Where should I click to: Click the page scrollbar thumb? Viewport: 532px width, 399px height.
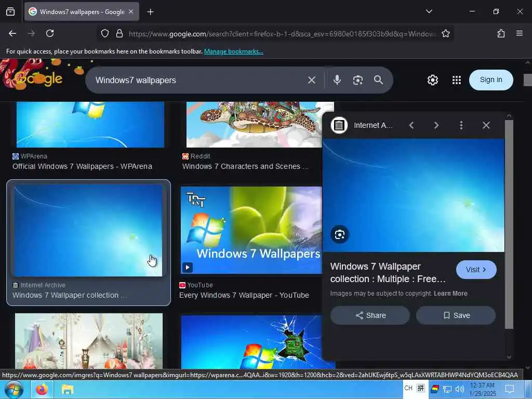528,80
